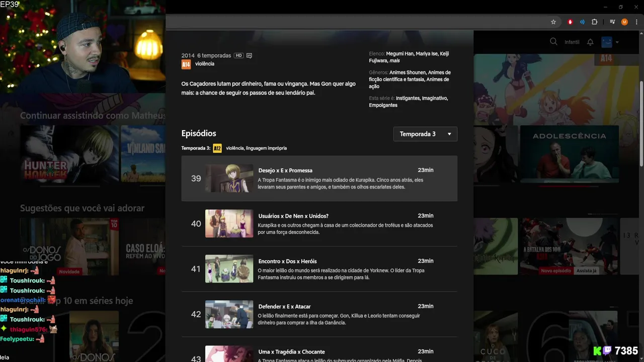Open the Instigantes tag link

(408, 98)
